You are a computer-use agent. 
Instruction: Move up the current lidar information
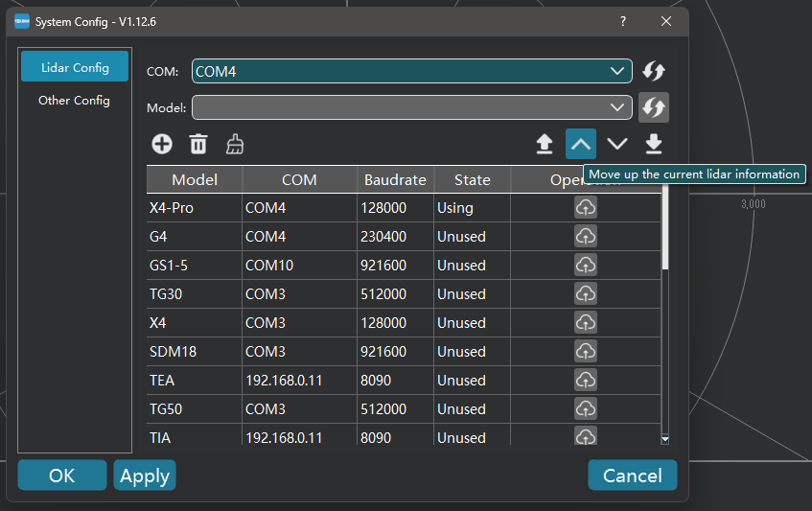[581, 144]
